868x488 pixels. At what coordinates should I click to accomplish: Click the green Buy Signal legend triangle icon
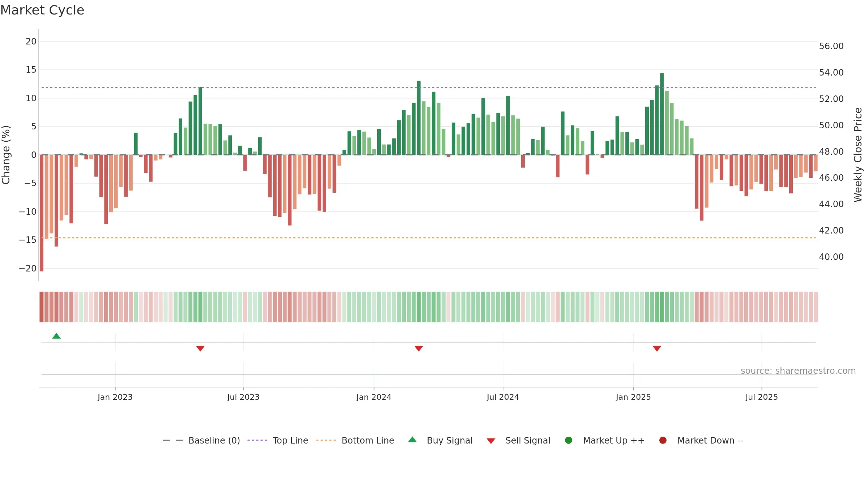point(412,440)
